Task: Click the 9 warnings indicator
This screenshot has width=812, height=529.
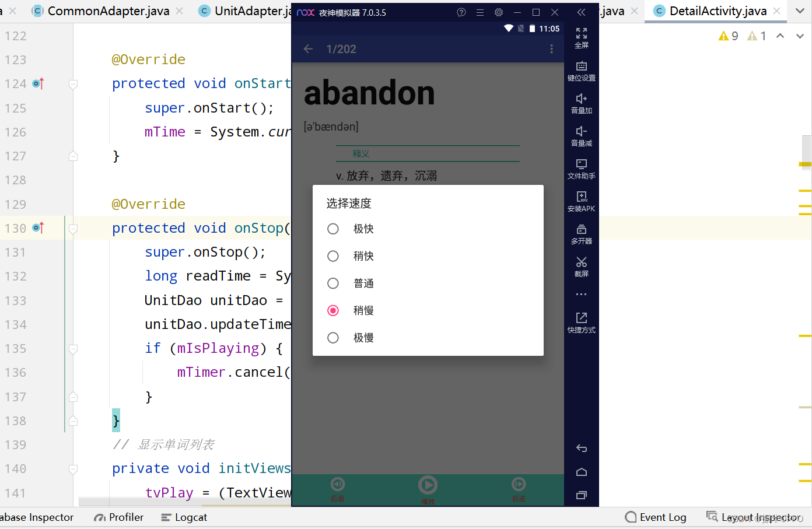Action: 729,36
